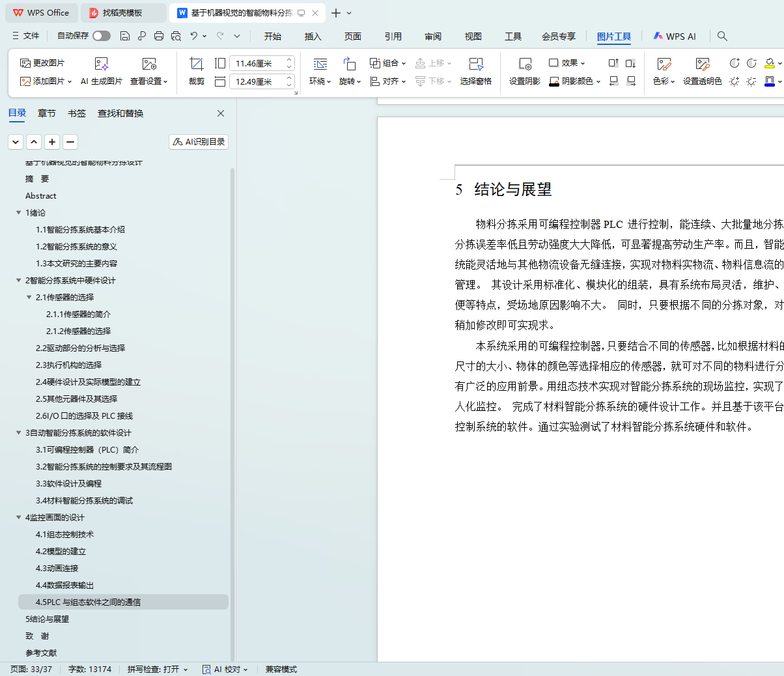Switch to the 插入 ribbon tab
The image size is (784, 676).
(x=313, y=36)
